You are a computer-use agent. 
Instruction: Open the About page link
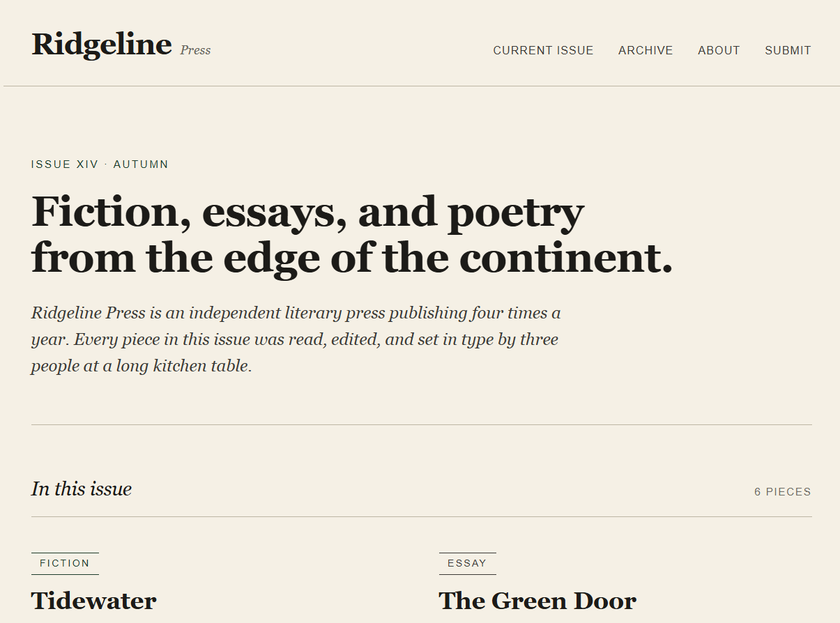[x=719, y=50]
